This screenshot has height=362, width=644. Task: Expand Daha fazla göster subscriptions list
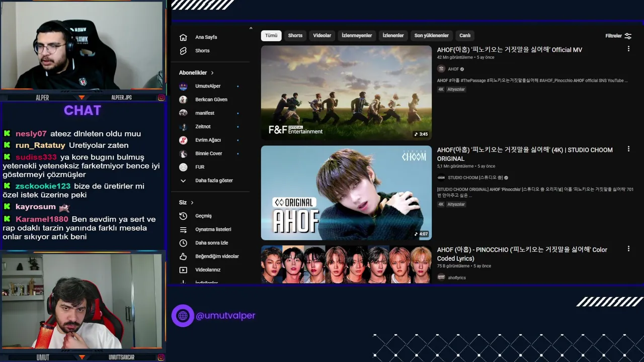(x=206, y=180)
